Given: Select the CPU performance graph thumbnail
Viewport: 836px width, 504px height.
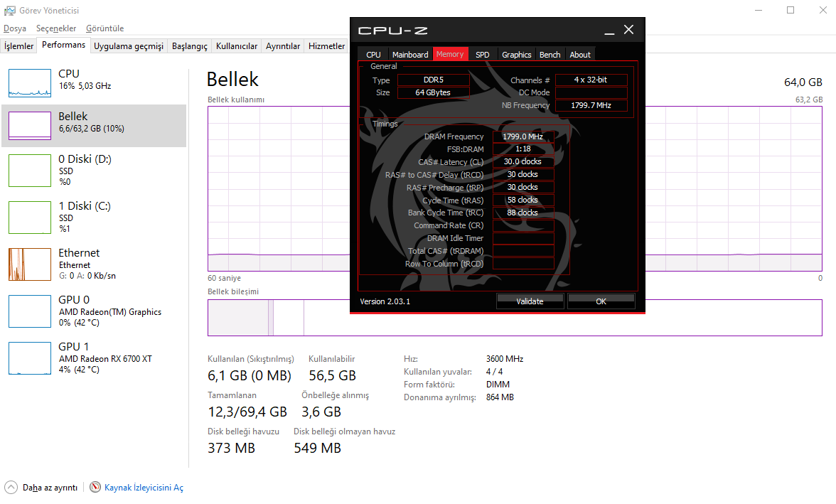Looking at the screenshot, I should point(30,83).
